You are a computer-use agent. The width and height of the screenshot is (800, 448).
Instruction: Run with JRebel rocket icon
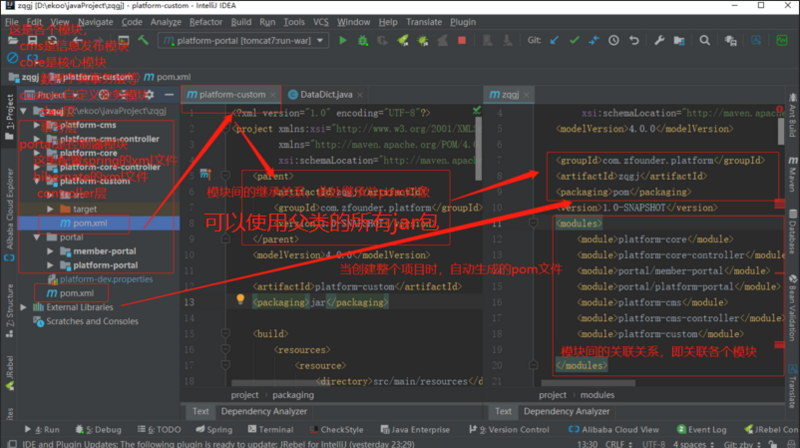point(403,40)
